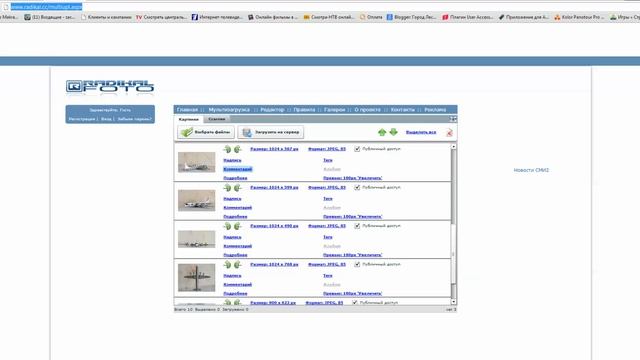Screen dimensions: 640x360
Task: Click the Формат: JPEG link of 1024 x 599 row
Action: 327,187
